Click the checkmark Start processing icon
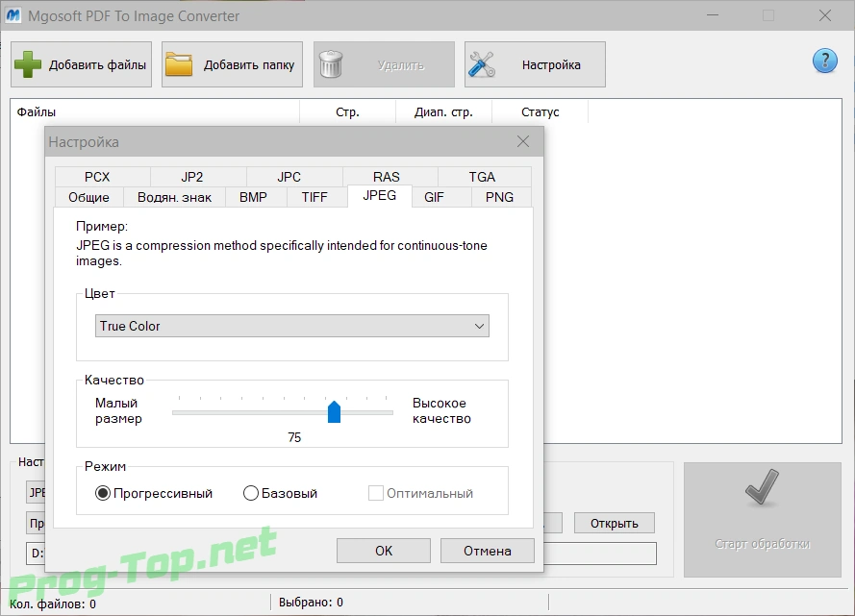This screenshot has width=855, height=616. 762,487
